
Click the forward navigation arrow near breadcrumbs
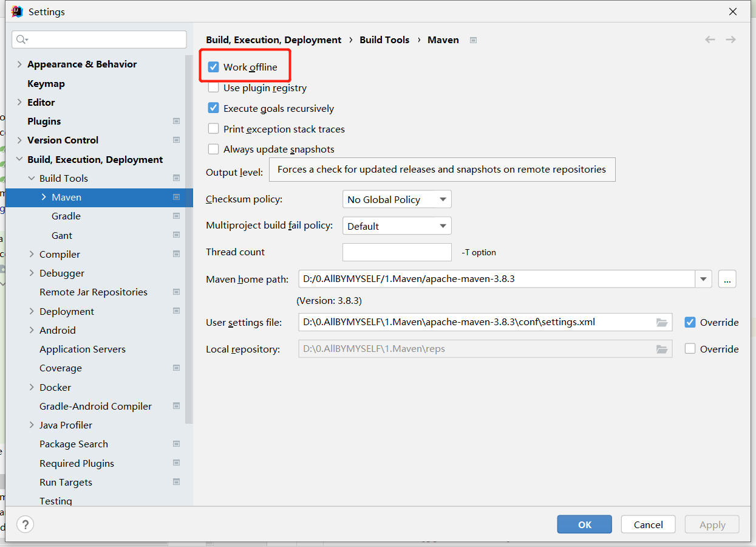click(x=730, y=40)
